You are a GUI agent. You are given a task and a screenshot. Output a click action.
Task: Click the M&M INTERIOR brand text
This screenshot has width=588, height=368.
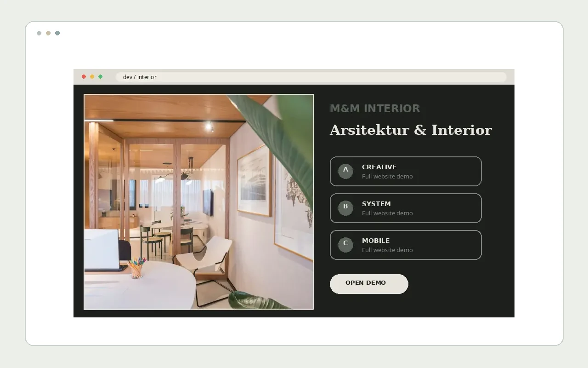375,109
